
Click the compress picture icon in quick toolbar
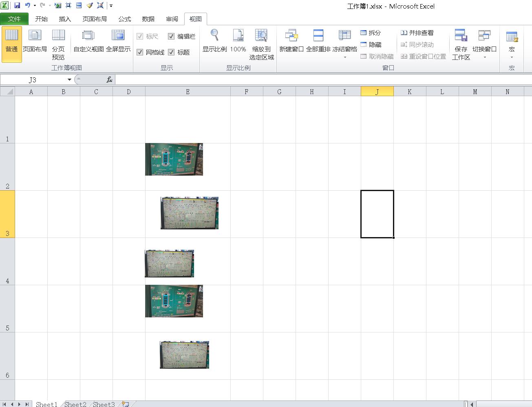click(100, 5)
